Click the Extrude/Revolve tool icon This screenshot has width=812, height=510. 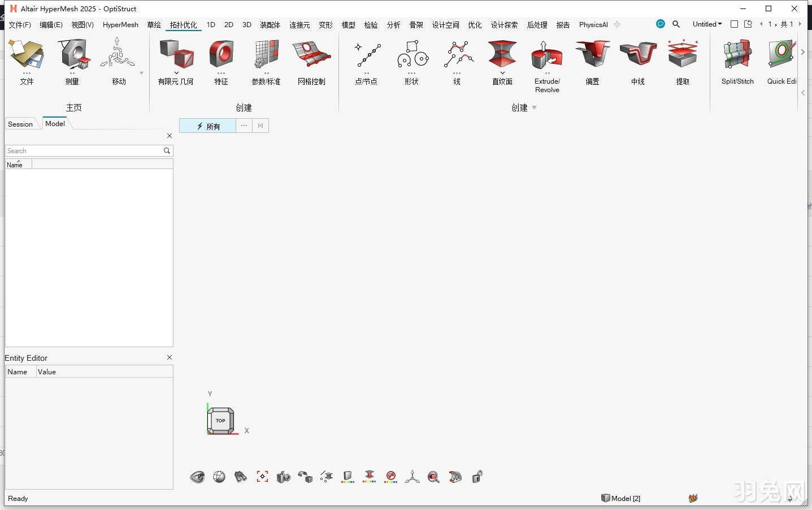546,56
